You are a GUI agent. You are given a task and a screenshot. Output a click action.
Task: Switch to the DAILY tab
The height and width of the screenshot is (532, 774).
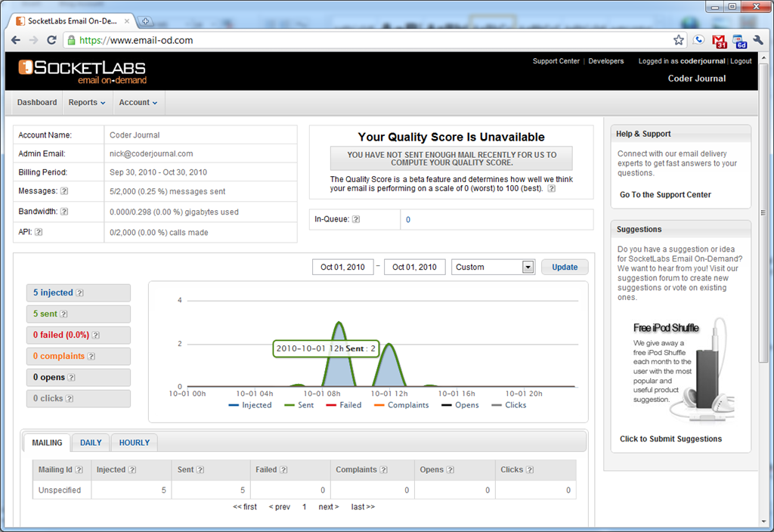pos(91,443)
